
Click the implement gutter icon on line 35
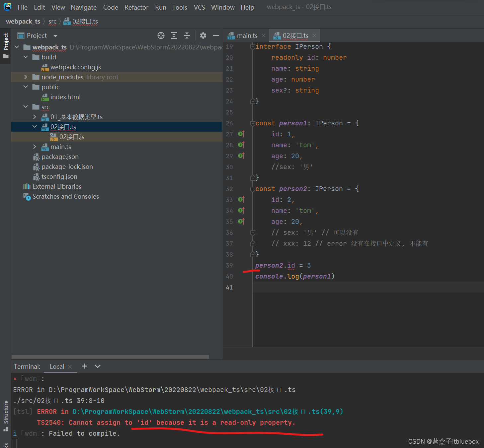(x=241, y=222)
